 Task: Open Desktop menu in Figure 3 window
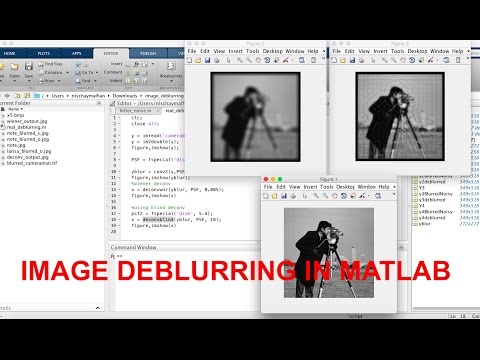(417, 51)
